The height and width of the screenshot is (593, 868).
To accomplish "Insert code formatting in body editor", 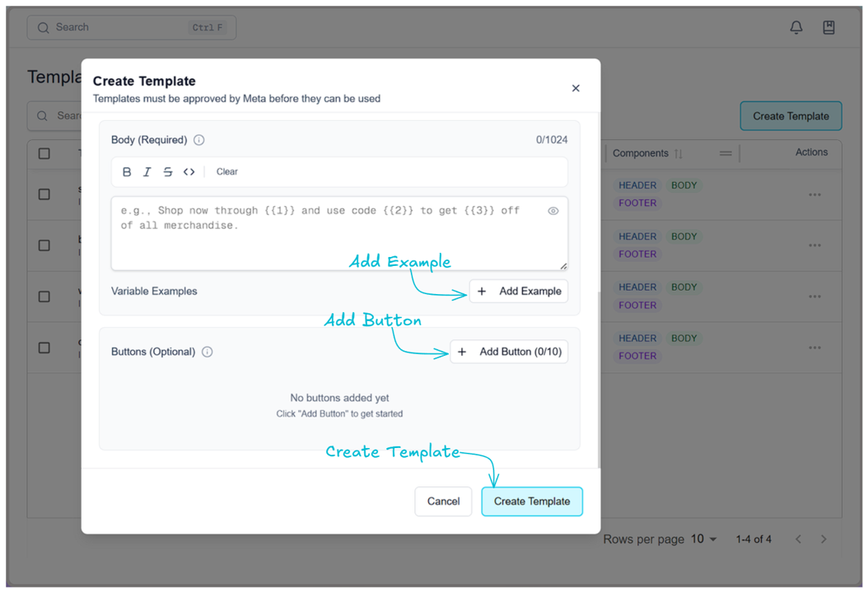I will 189,172.
